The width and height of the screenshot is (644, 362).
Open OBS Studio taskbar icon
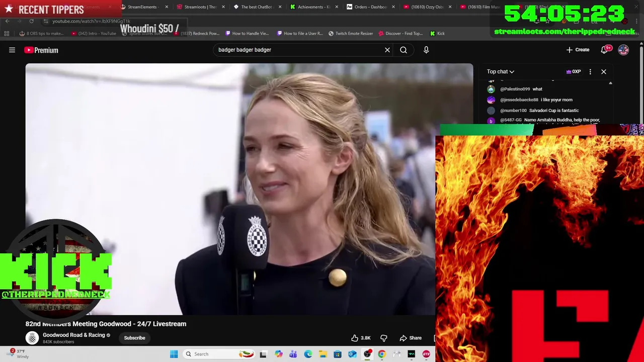click(x=367, y=354)
